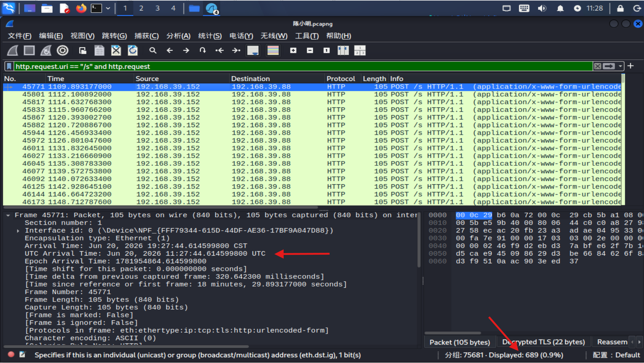Zoom in main window text
The width and height of the screenshot is (644, 363).
293,50
